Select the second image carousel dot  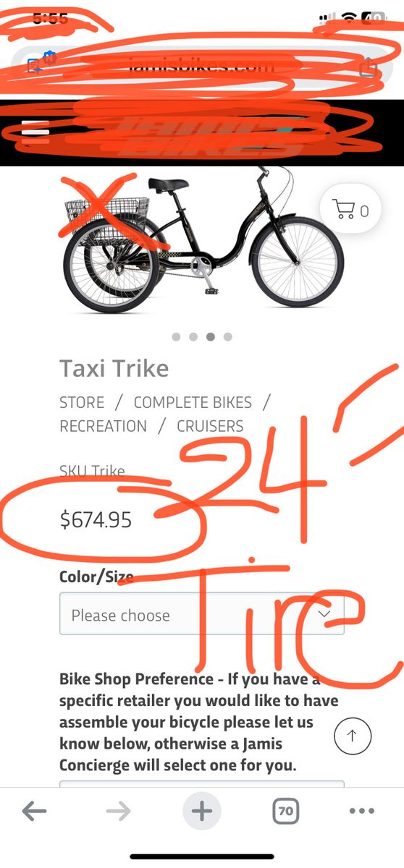[x=193, y=337]
